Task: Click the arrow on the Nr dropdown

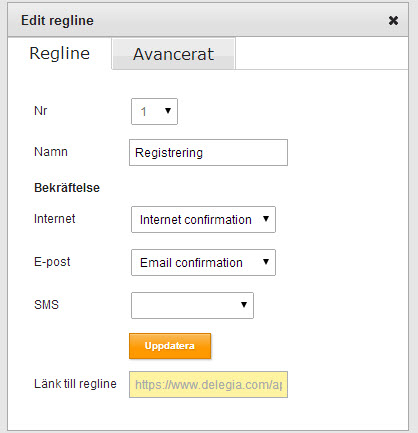Action: [168, 111]
